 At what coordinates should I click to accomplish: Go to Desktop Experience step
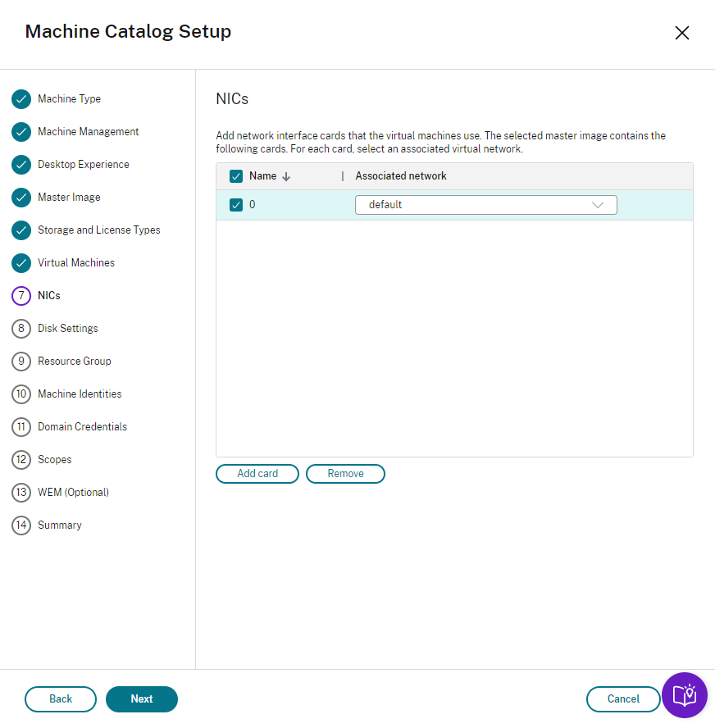[84, 164]
